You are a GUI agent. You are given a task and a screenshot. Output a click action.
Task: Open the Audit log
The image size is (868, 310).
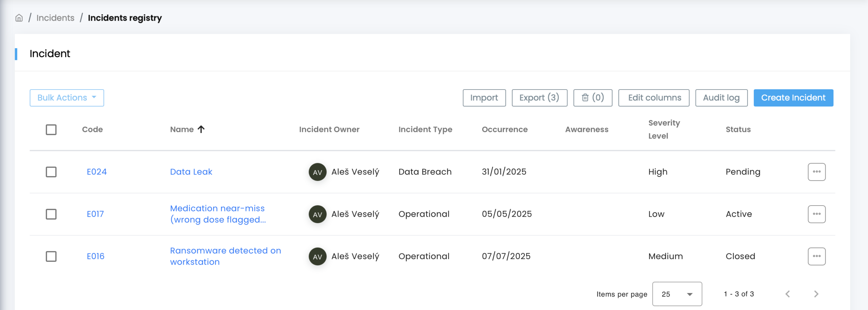[722, 98]
